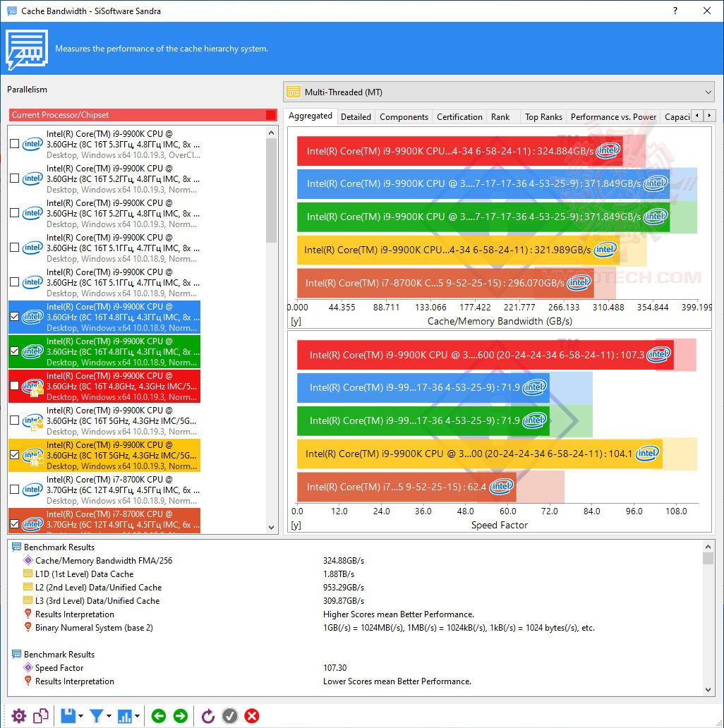
Task: Go back with the green left arrow
Action: [158, 716]
